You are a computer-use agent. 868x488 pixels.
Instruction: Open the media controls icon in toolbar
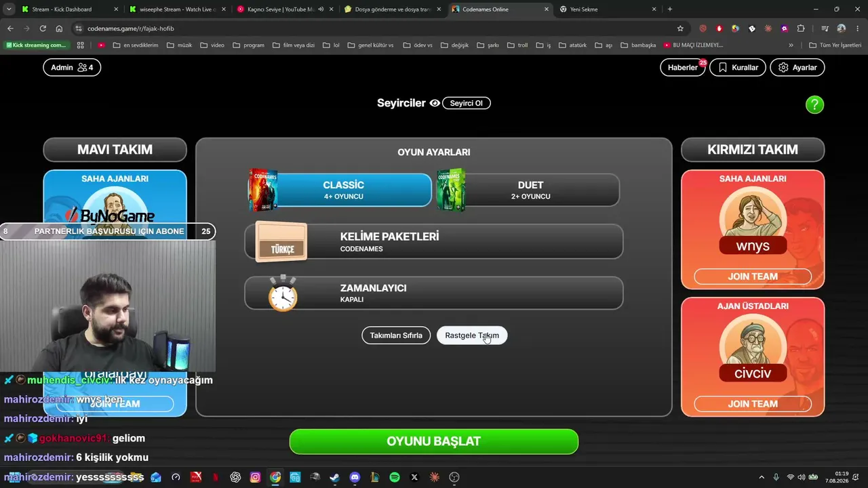(x=825, y=28)
